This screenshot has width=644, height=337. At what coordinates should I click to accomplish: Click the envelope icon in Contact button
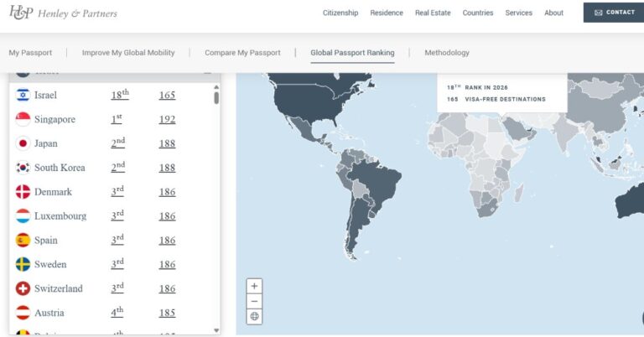pos(599,13)
